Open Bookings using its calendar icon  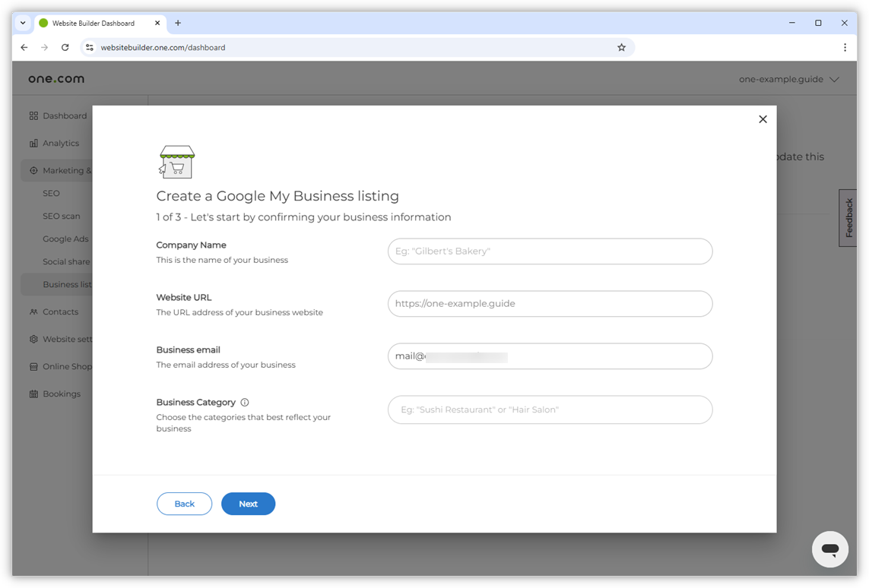click(x=33, y=394)
